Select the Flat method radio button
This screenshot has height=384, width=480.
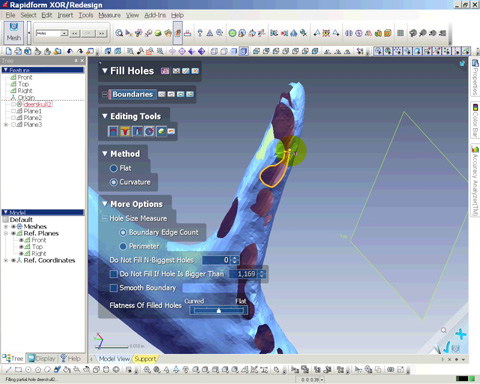pyautogui.click(x=113, y=168)
